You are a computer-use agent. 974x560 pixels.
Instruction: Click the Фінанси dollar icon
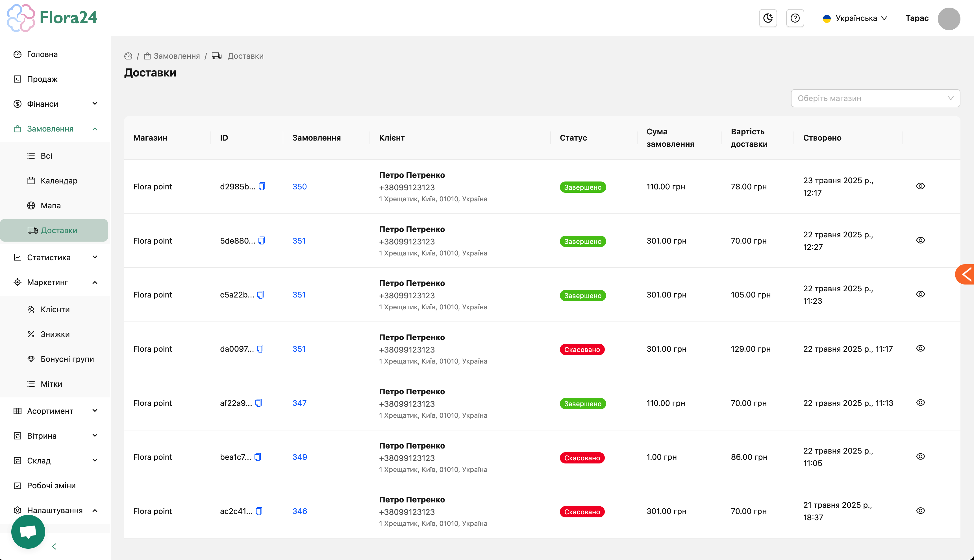pyautogui.click(x=17, y=104)
